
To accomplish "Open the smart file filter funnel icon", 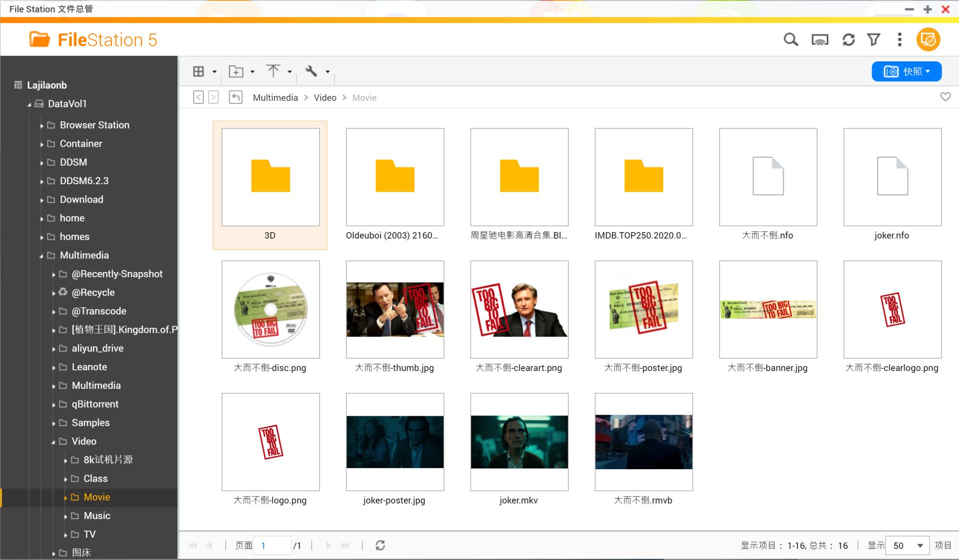I will click(874, 39).
